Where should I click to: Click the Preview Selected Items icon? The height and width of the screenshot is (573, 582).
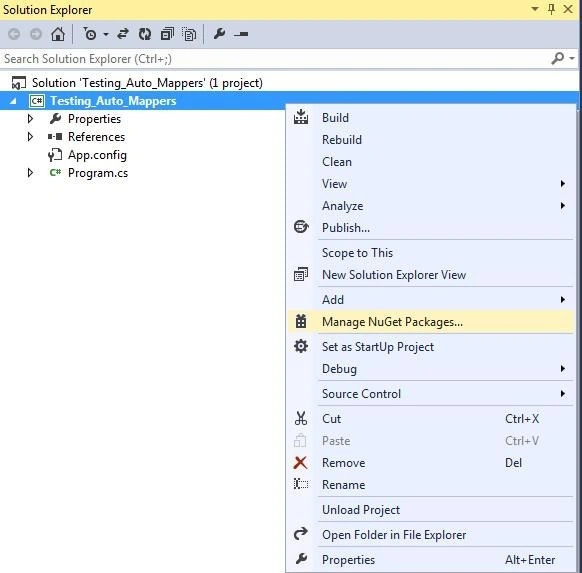(241, 34)
